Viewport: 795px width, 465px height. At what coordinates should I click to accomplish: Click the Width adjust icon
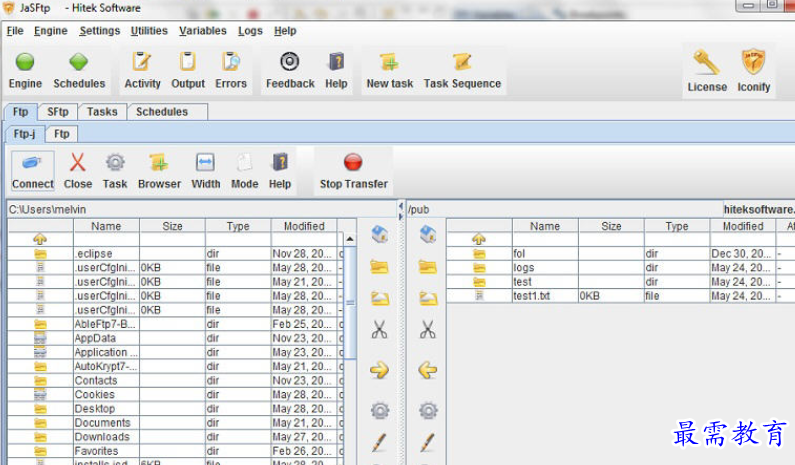(x=205, y=163)
